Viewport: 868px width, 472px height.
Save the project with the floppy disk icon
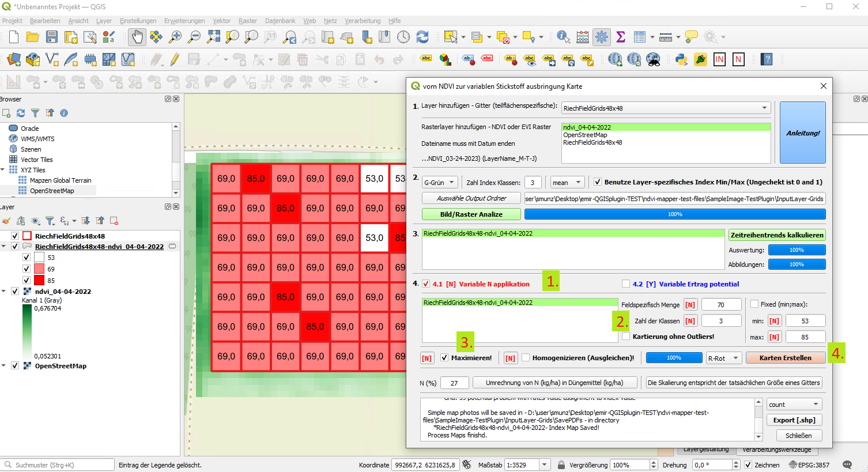click(x=52, y=37)
